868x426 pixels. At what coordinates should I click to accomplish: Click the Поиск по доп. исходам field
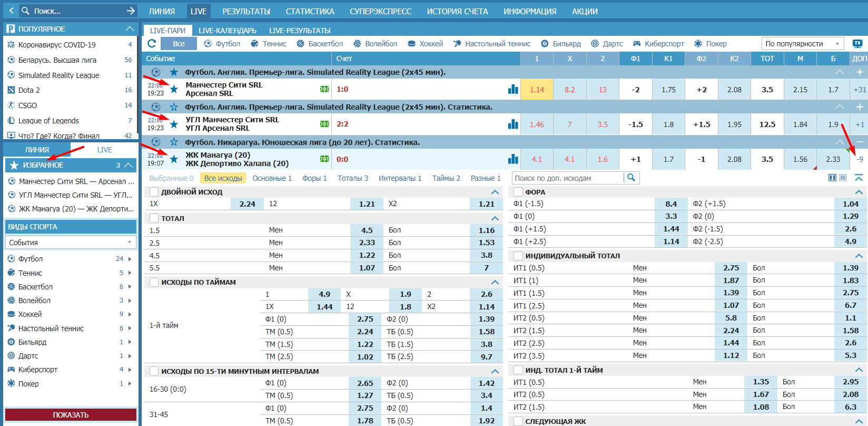pos(568,178)
